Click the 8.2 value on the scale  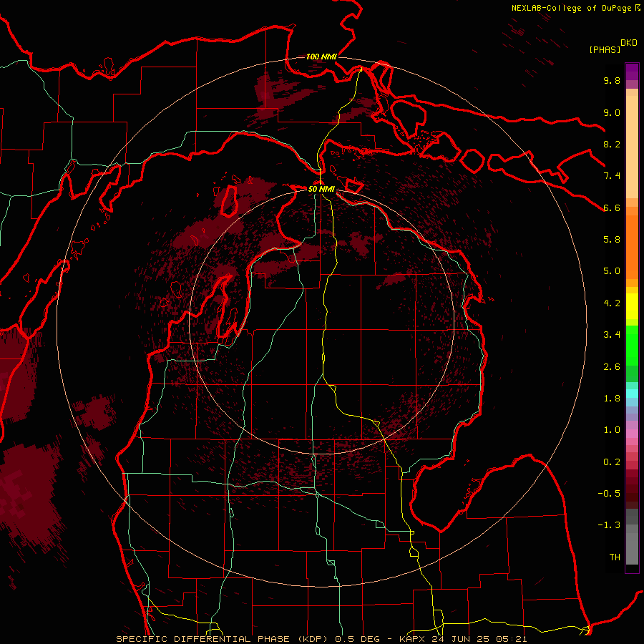click(x=612, y=144)
